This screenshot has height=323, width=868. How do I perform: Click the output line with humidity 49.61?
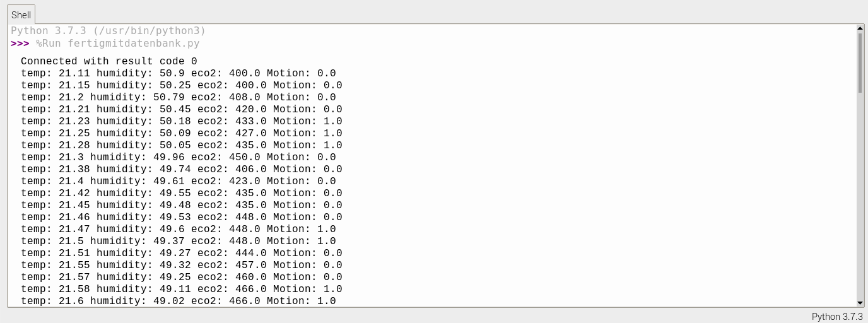[179, 181]
